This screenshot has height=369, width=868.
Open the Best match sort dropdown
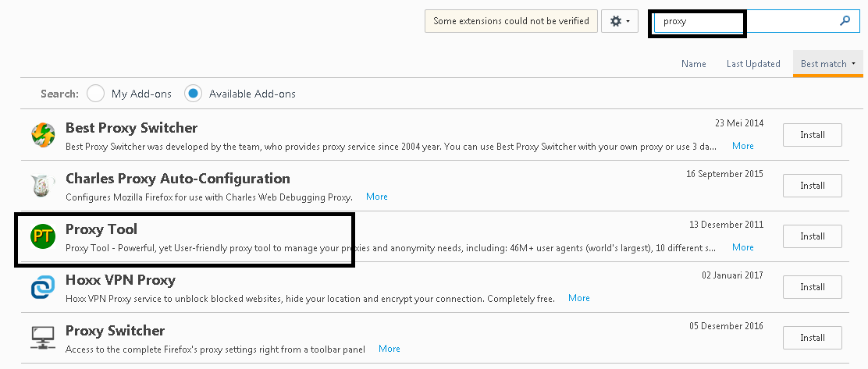[x=827, y=64]
